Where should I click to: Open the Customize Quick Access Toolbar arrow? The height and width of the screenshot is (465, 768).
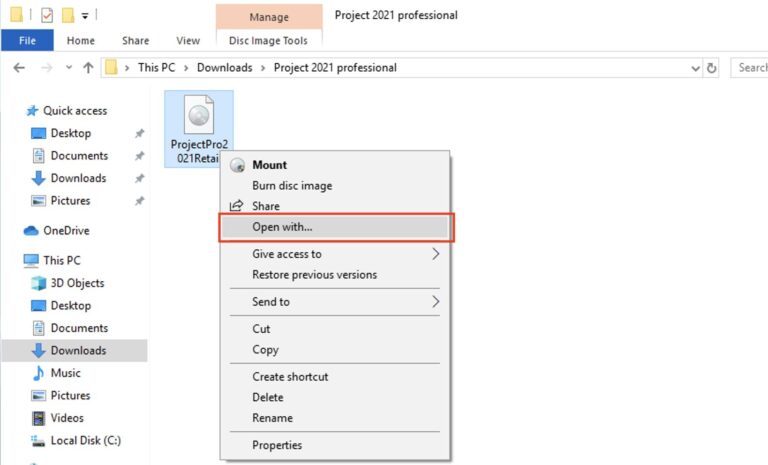click(x=85, y=16)
